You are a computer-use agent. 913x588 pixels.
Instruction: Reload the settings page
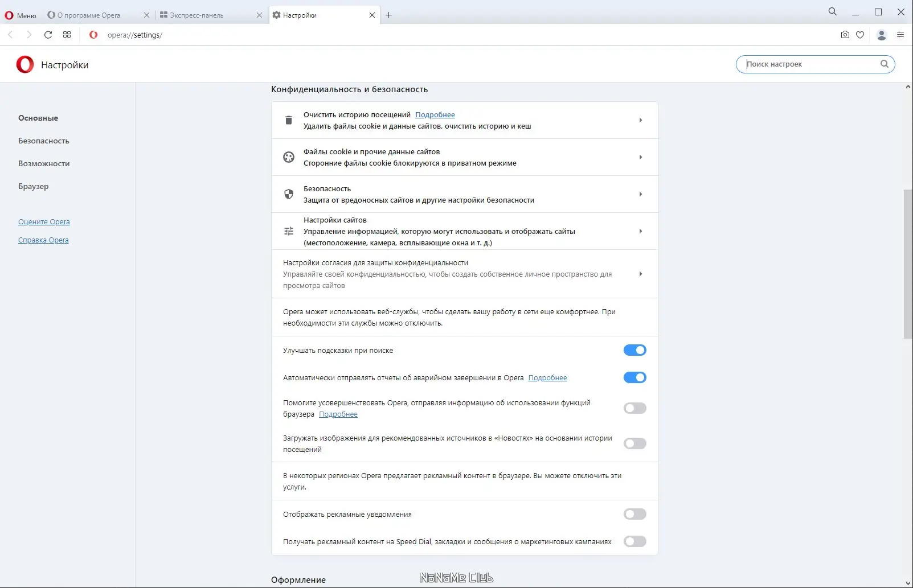[48, 35]
